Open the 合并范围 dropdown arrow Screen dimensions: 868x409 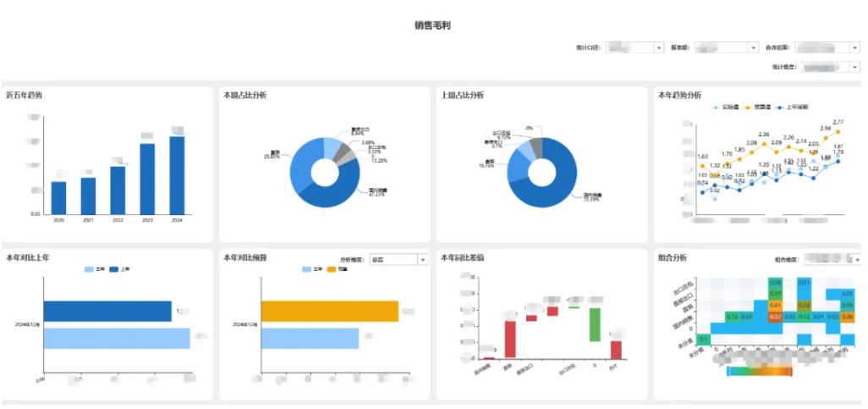[x=854, y=48]
